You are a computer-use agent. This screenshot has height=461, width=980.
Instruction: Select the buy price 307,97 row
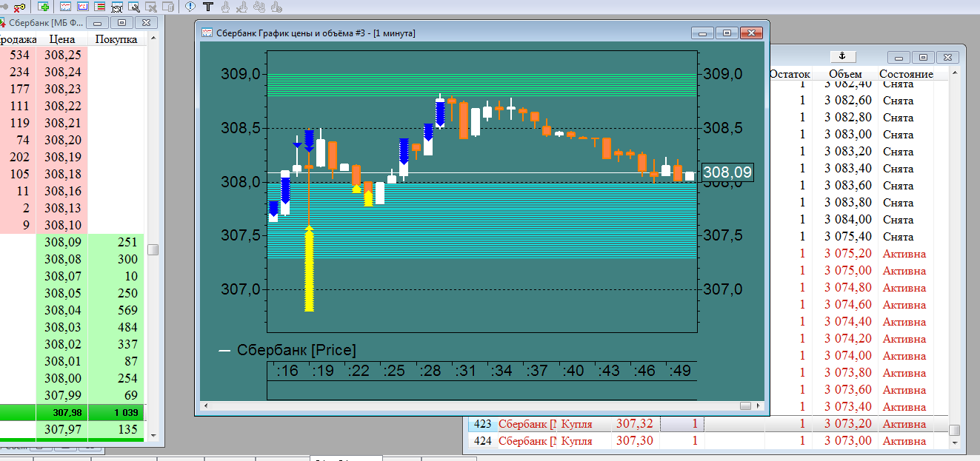73,429
